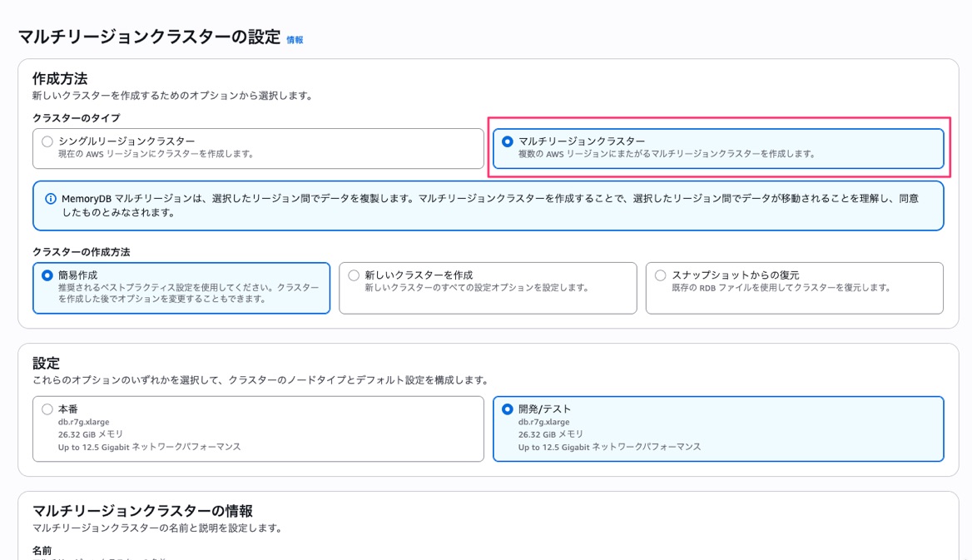This screenshot has height=560, width=972.
Task: Choose 簡易作成 creation method
Action: point(47,275)
